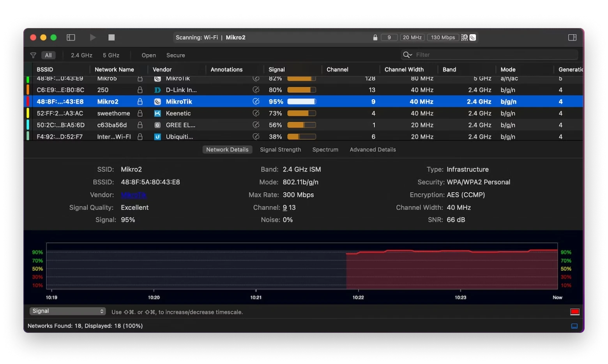This screenshot has height=364, width=608.
Task: Open the MikroTik vendor link in details
Action: [134, 195]
